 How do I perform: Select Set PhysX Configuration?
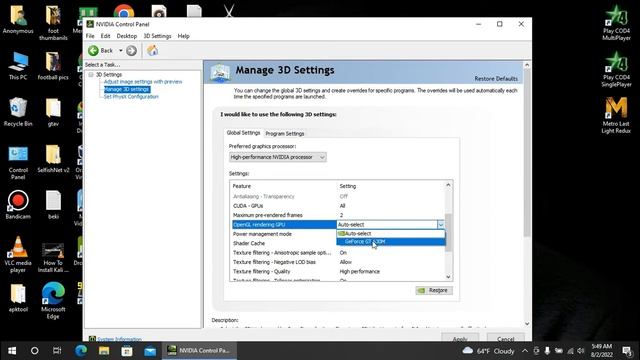tap(131, 96)
